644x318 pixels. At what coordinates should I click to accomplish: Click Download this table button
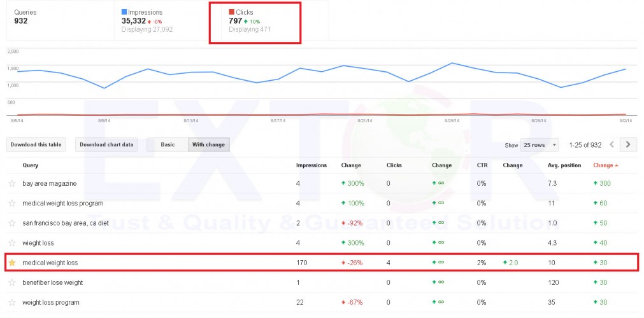(x=36, y=145)
